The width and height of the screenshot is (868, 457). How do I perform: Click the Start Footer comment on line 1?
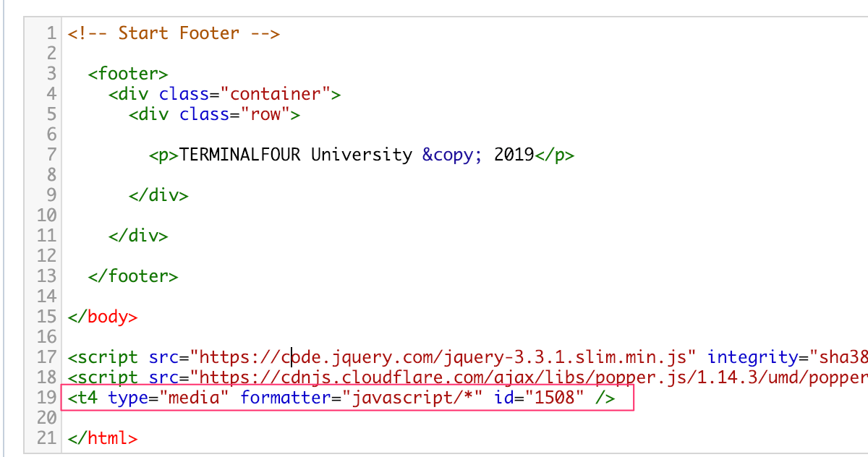pyautogui.click(x=174, y=33)
